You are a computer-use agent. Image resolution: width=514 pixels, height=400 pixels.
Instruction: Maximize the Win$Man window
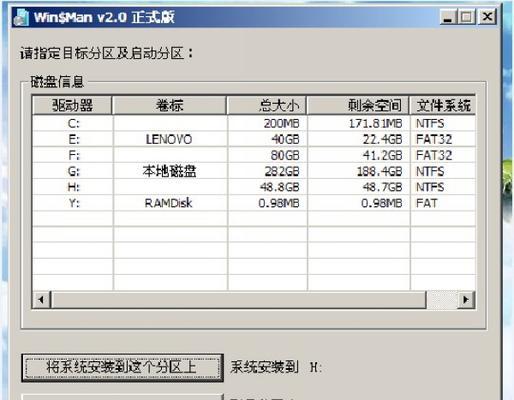pyautogui.click(x=466, y=17)
